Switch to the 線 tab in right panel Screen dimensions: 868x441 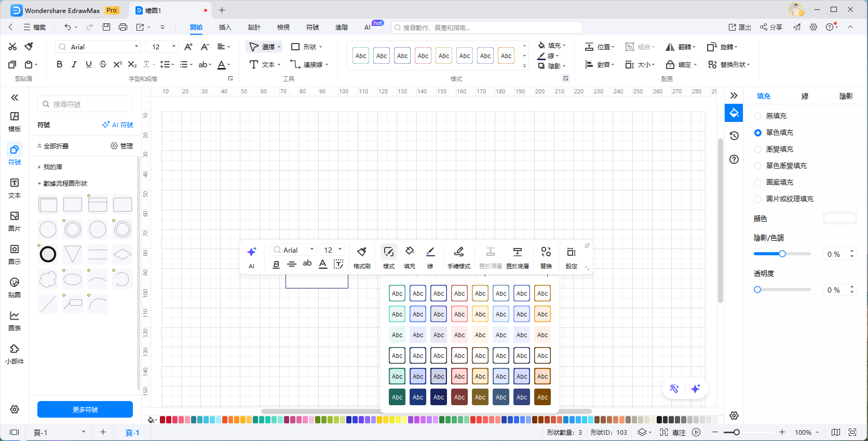pyautogui.click(x=805, y=96)
